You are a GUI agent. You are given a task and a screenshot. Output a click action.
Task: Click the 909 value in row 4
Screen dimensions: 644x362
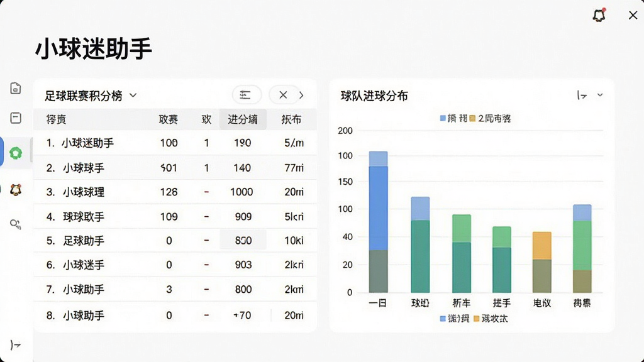(x=243, y=216)
